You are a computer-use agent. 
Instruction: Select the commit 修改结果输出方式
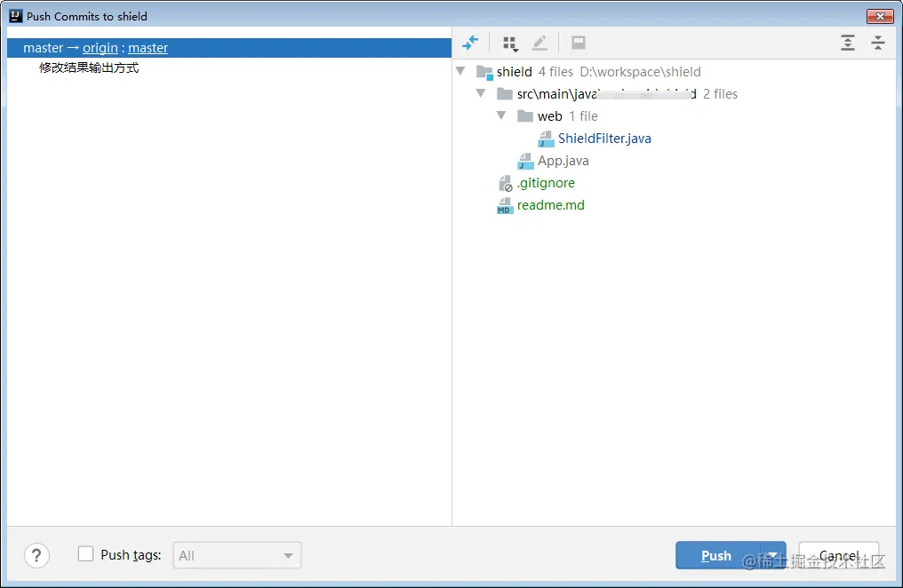click(x=89, y=68)
